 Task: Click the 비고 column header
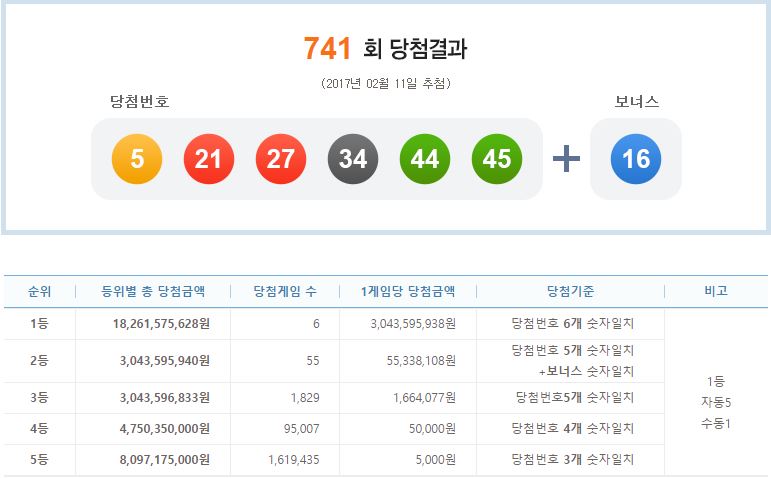716,292
